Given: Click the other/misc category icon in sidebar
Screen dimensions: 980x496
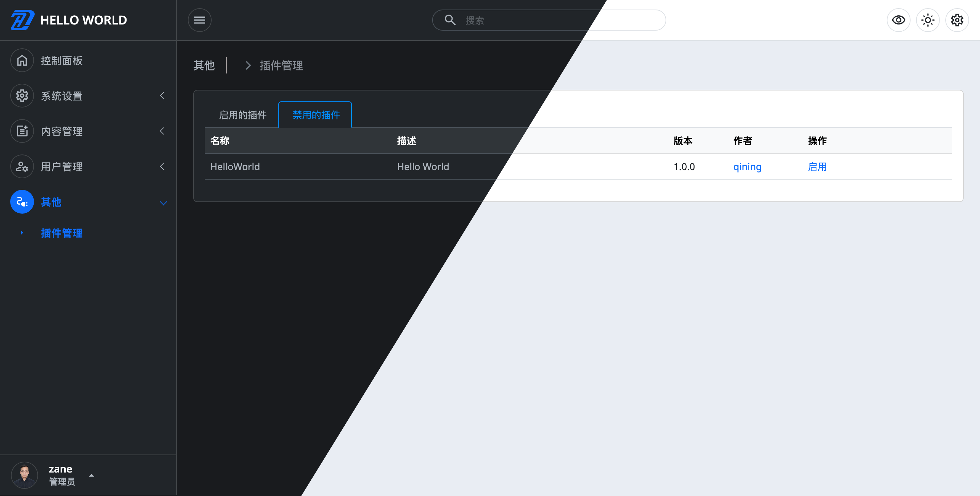Looking at the screenshot, I should click(21, 202).
